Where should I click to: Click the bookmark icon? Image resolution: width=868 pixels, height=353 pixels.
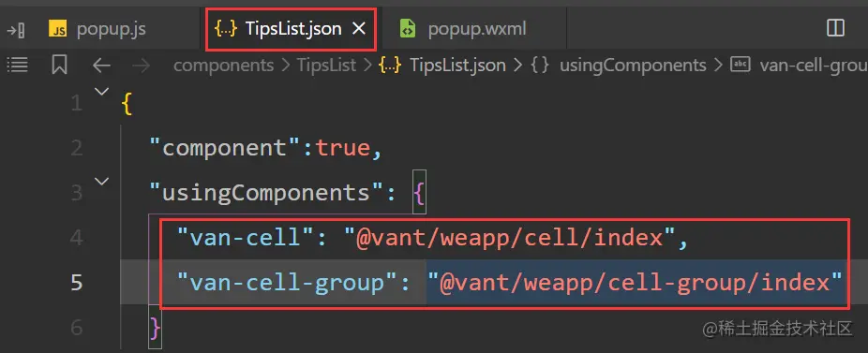[x=59, y=65]
